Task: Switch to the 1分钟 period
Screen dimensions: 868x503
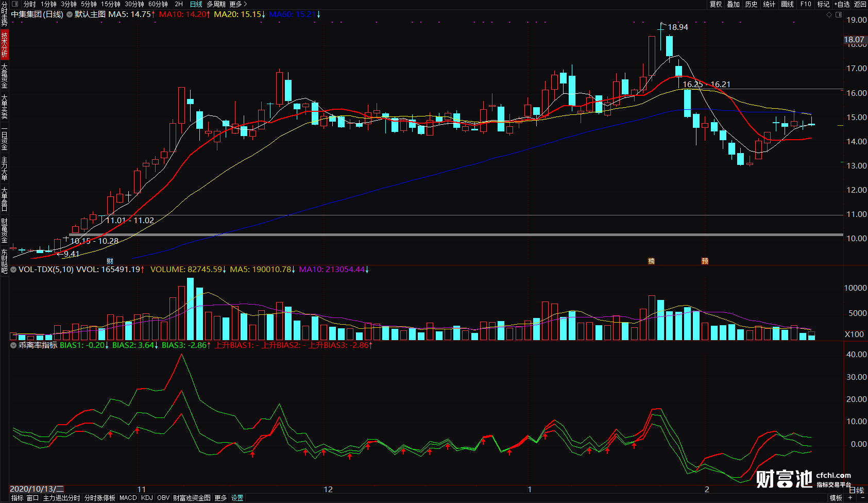Action: point(49,4)
